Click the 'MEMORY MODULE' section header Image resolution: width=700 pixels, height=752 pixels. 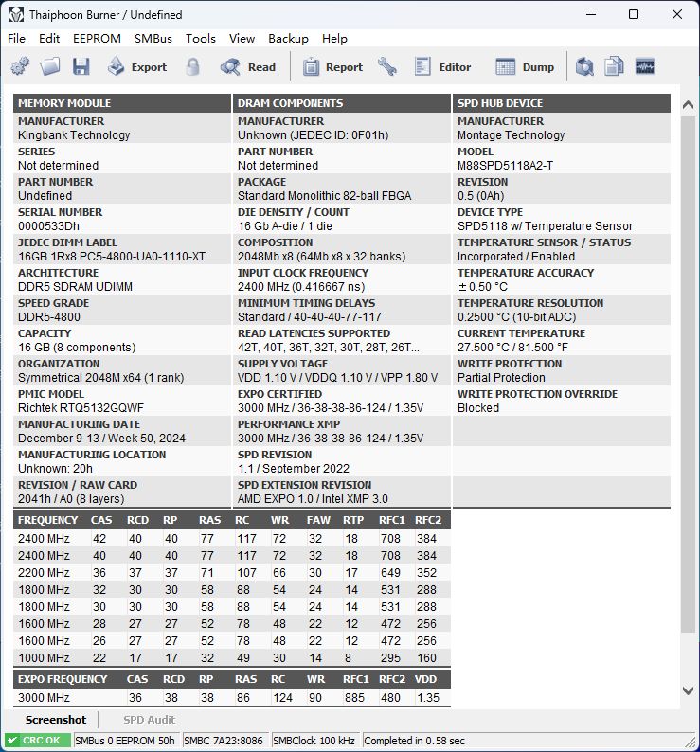(x=121, y=103)
